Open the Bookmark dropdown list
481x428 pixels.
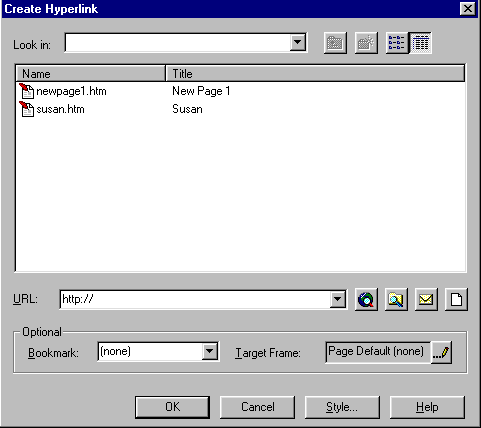[210, 351]
